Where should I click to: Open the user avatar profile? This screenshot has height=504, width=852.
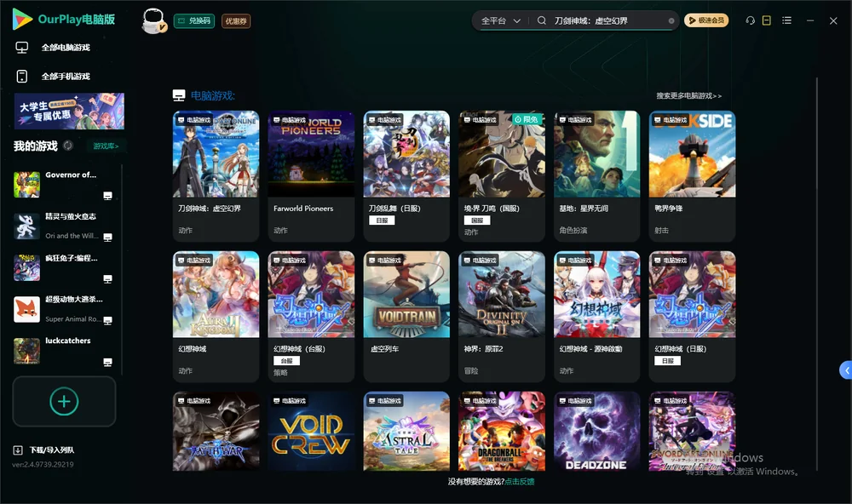pyautogui.click(x=153, y=20)
